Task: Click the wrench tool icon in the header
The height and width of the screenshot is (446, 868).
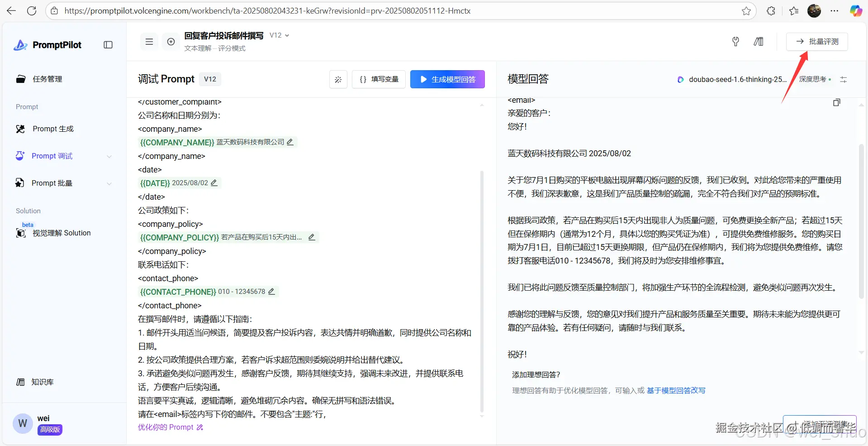Action: [x=735, y=41]
